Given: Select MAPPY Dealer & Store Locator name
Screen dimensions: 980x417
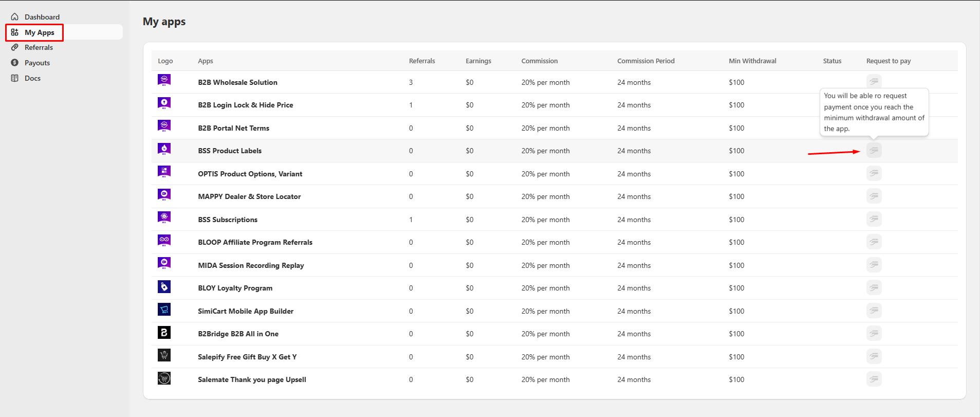Looking at the screenshot, I should (249, 196).
